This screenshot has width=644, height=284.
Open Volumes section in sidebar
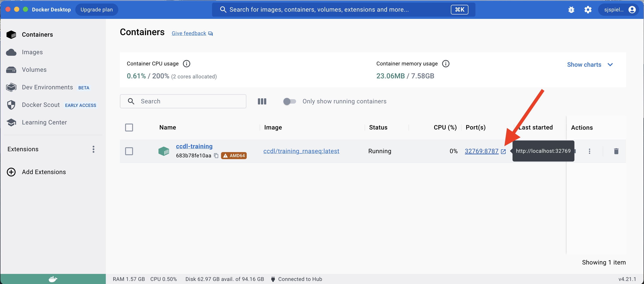click(34, 70)
